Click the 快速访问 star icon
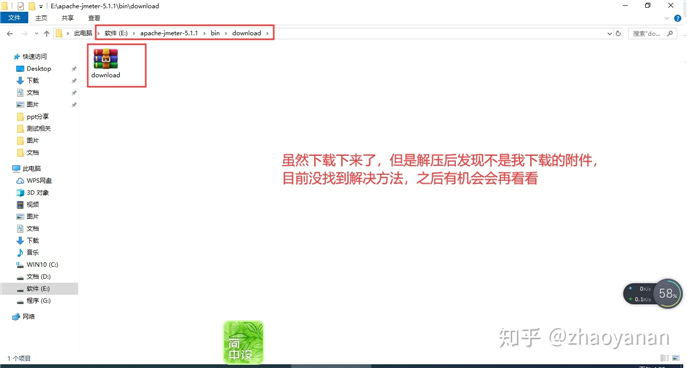This screenshot has width=687, height=368. (17, 57)
